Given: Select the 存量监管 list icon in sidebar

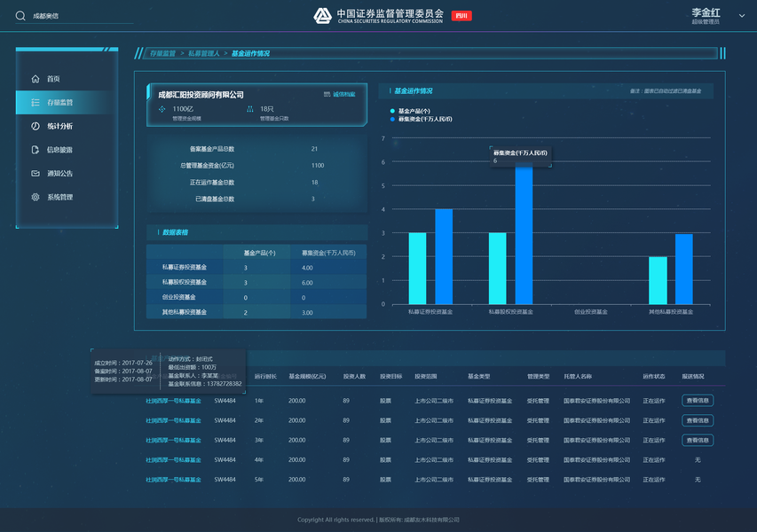Looking at the screenshot, I should [35, 102].
